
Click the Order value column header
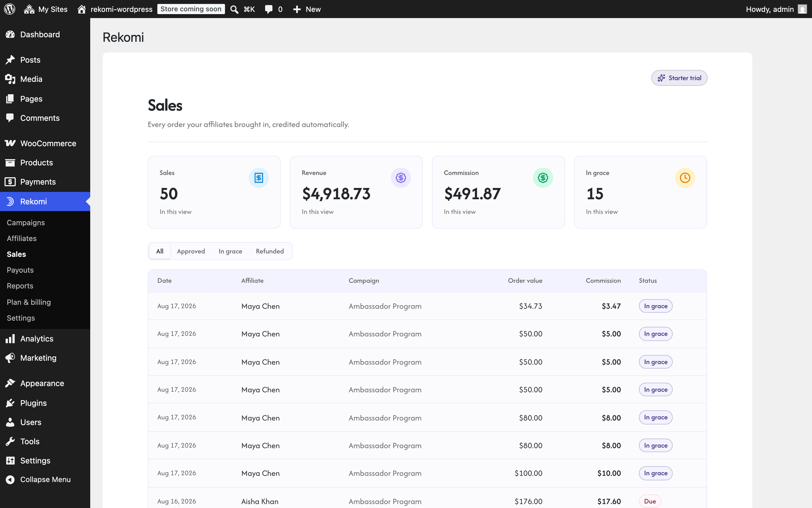pos(525,281)
